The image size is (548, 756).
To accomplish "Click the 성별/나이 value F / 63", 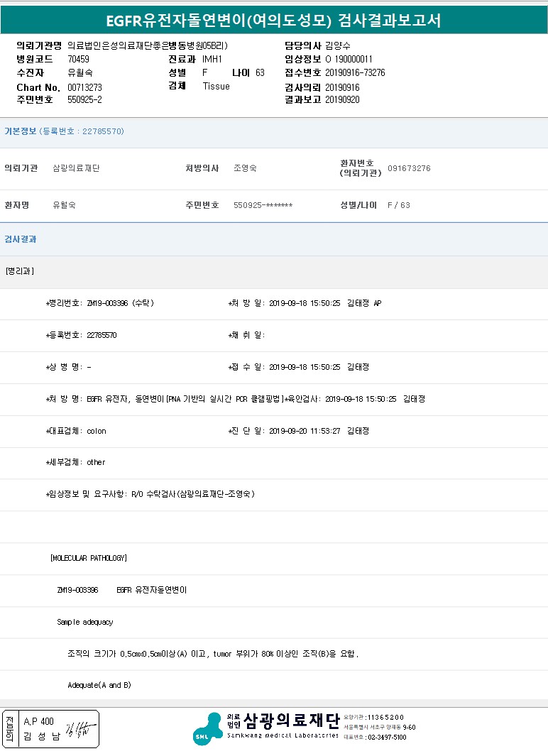I will coord(399,205).
